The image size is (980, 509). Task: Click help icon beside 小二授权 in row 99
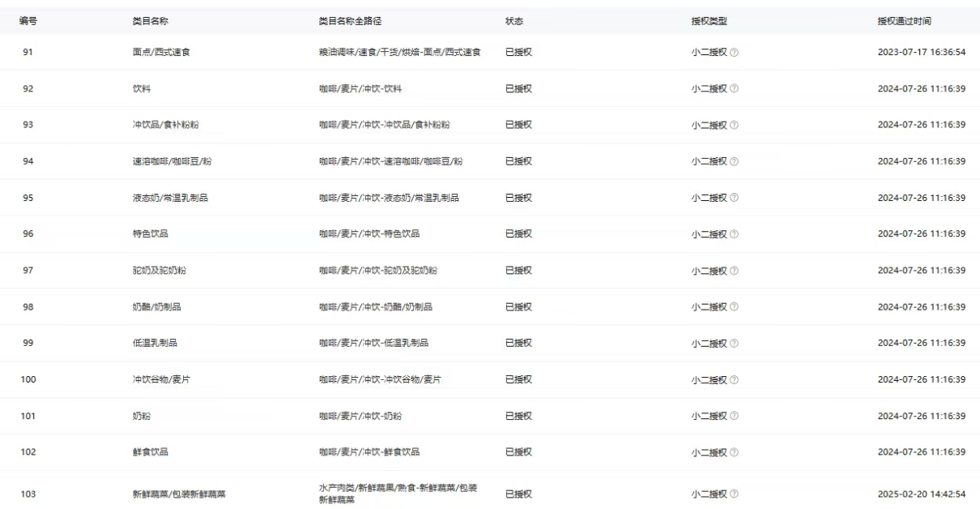coord(735,343)
